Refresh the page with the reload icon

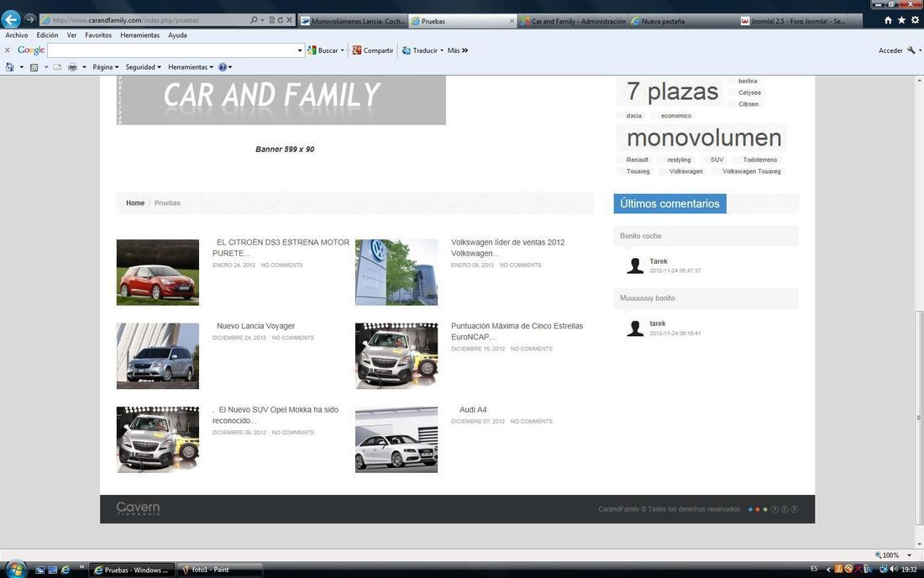281,20
